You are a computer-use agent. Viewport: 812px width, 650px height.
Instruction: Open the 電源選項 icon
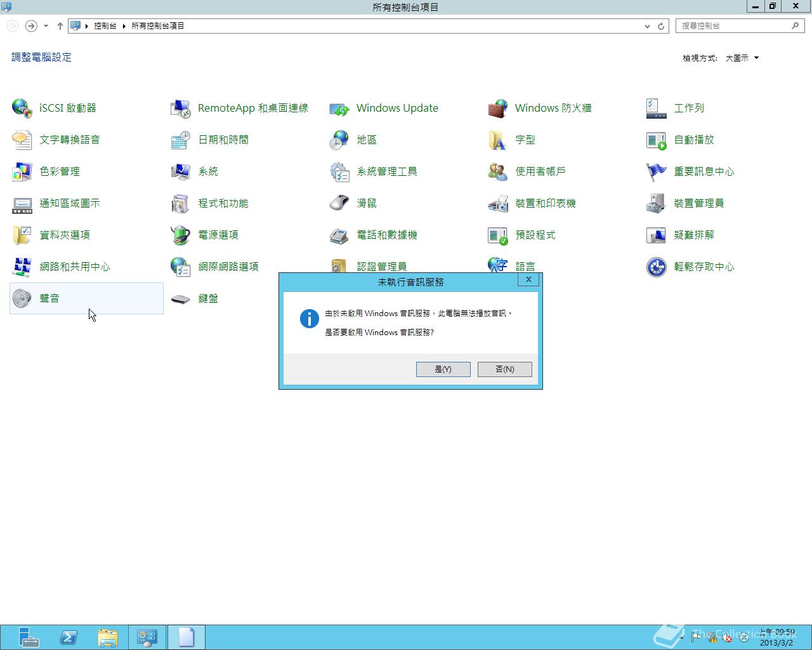[181, 235]
